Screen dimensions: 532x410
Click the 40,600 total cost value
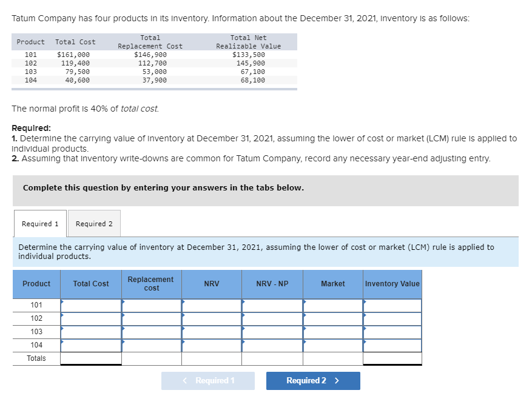tap(78, 80)
